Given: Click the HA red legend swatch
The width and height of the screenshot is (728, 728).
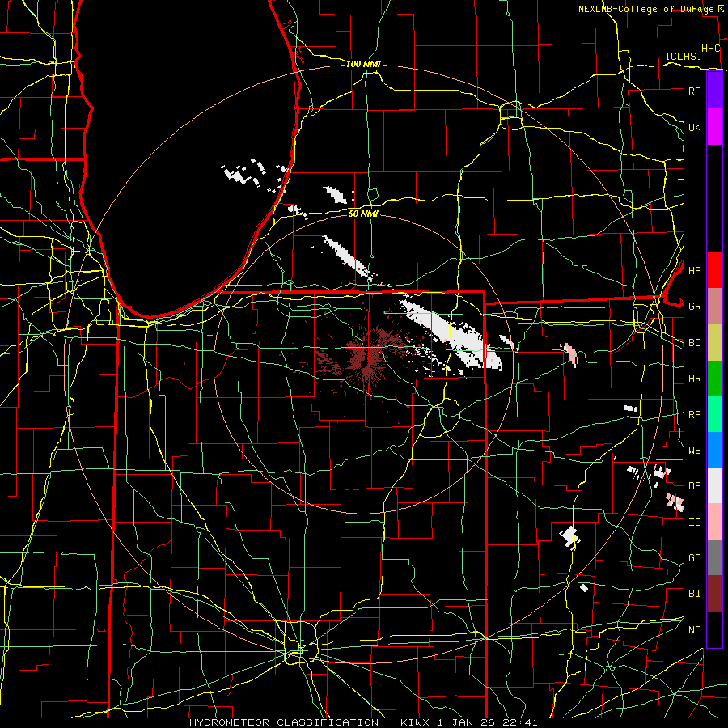Looking at the screenshot, I should 714,270.
